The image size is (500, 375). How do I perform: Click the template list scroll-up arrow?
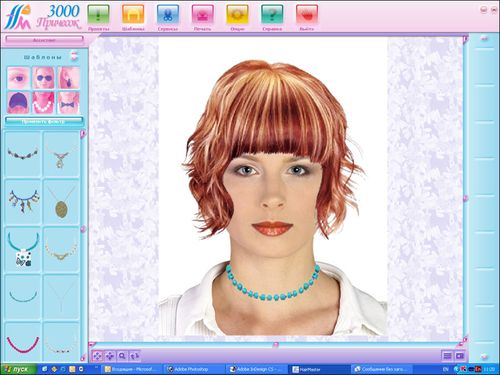click(83, 134)
